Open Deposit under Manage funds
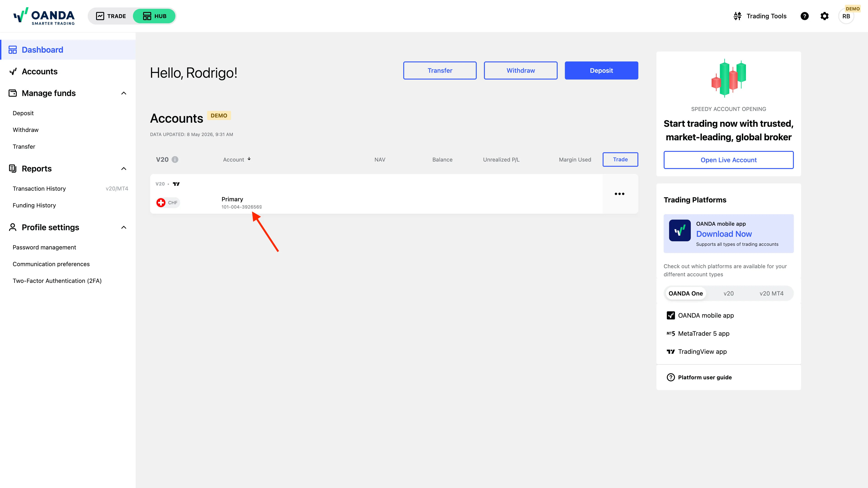The width and height of the screenshot is (868, 488). [23, 113]
